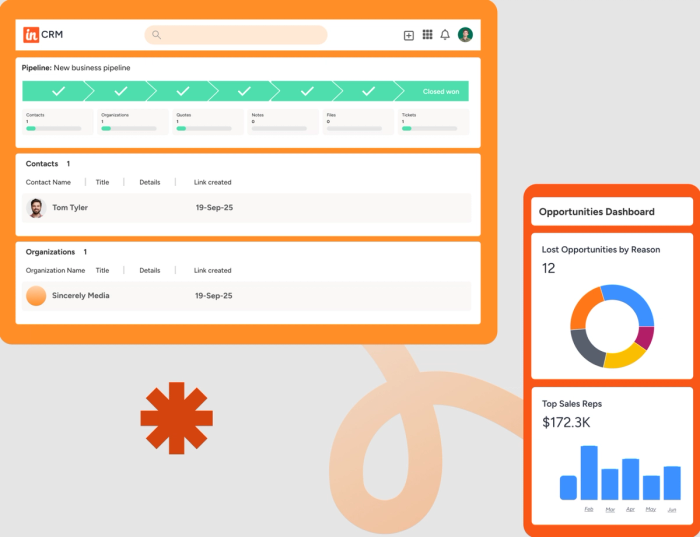Open the apps grid icon
Screen dimensions: 700x537
pos(427,34)
